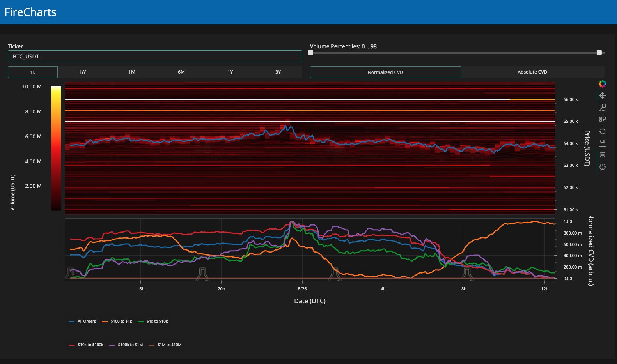Click the Bokeh logo icon
This screenshot has width=617, height=364.
pos(603,84)
